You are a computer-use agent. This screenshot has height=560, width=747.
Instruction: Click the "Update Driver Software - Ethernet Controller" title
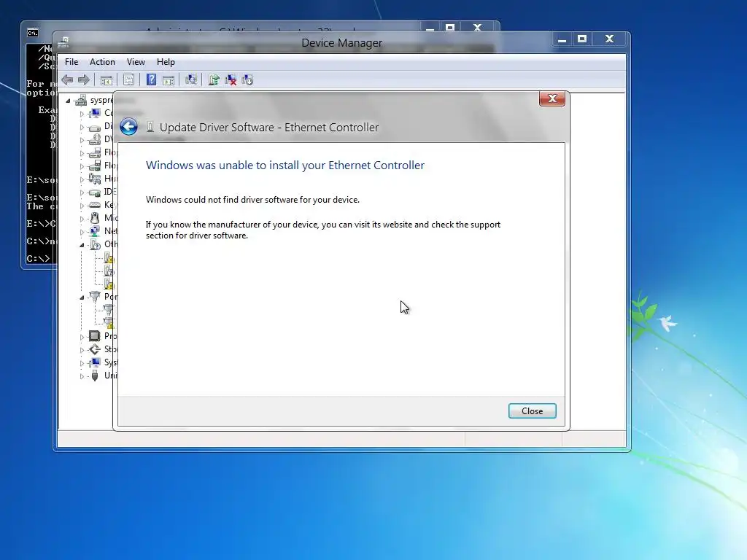coord(269,127)
